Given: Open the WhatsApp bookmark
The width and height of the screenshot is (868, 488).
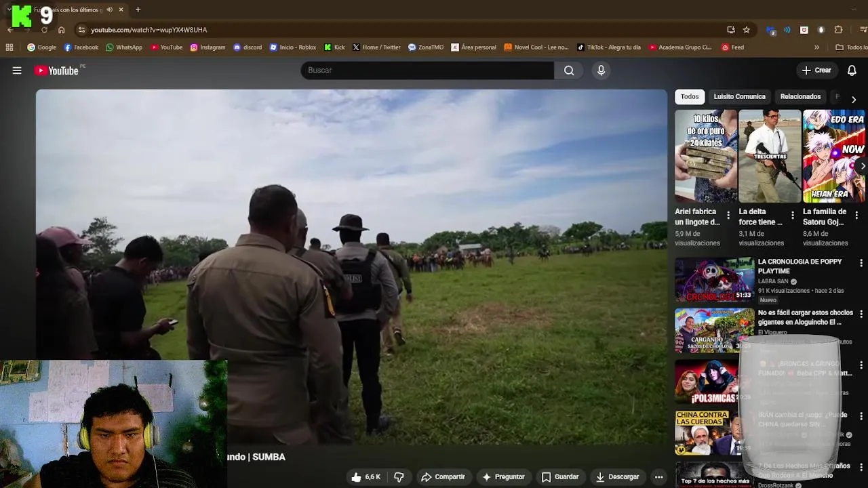Looking at the screenshot, I should click(x=124, y=47).
